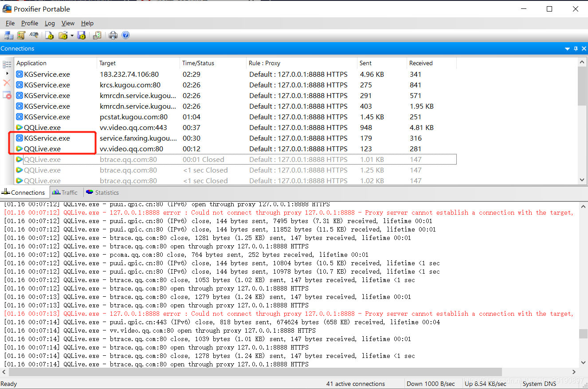Click KGService icon for 183.232.74.106:80
The image size is (588, 389).
(x=20, y=74)
